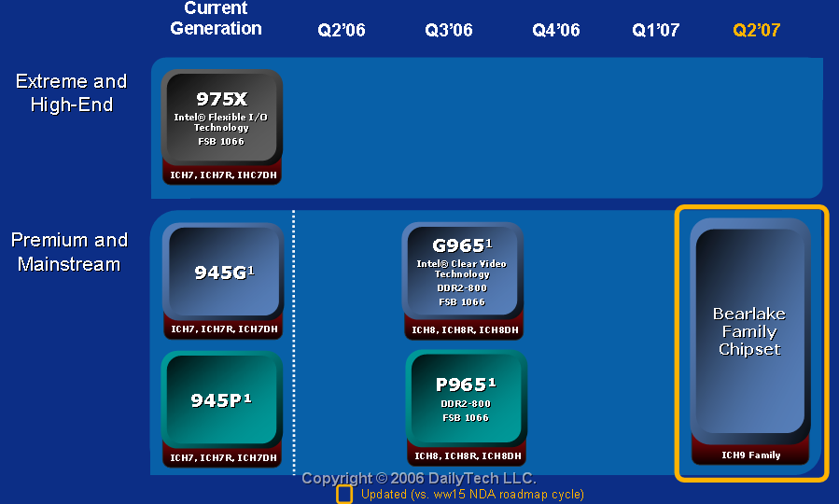Click the Premium and Mainstream row label

pyautogui.click(x=70, y=251)
